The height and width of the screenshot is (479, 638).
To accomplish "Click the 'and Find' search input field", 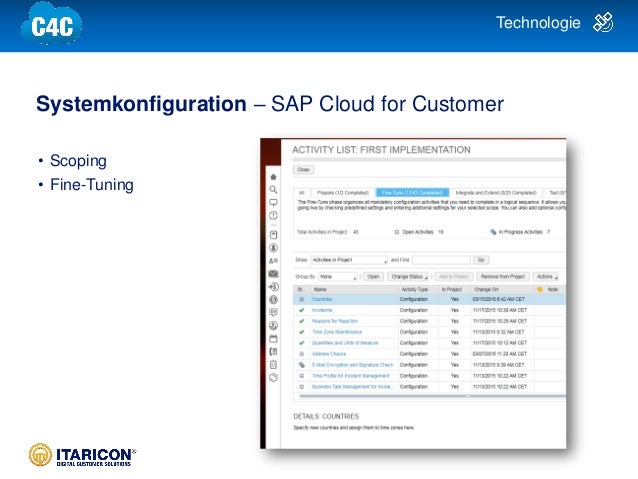I will (x=441, y=260).
